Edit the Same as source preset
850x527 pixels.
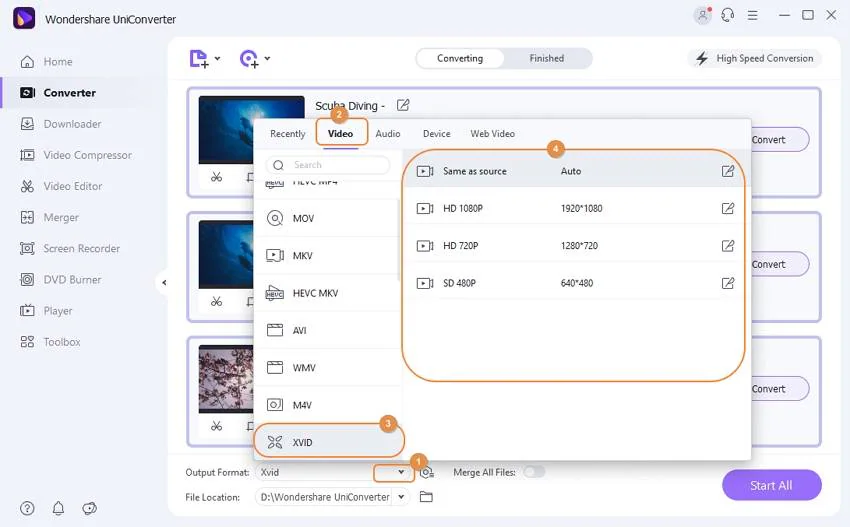728,171
